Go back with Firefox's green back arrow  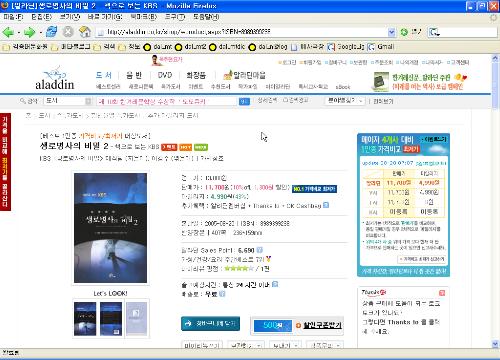(8, 32)
